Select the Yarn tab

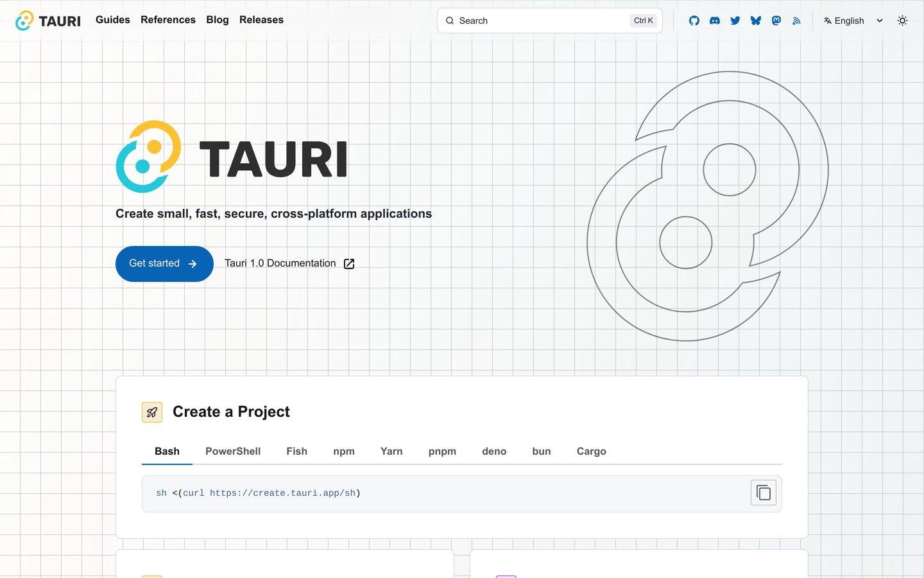[x=391, y=451]
